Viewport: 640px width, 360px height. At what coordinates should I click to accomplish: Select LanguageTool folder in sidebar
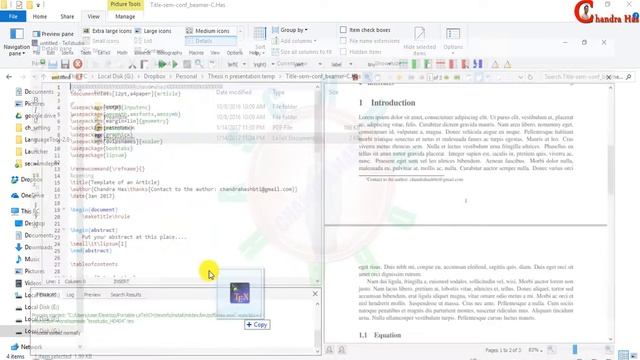coord(43,140)
